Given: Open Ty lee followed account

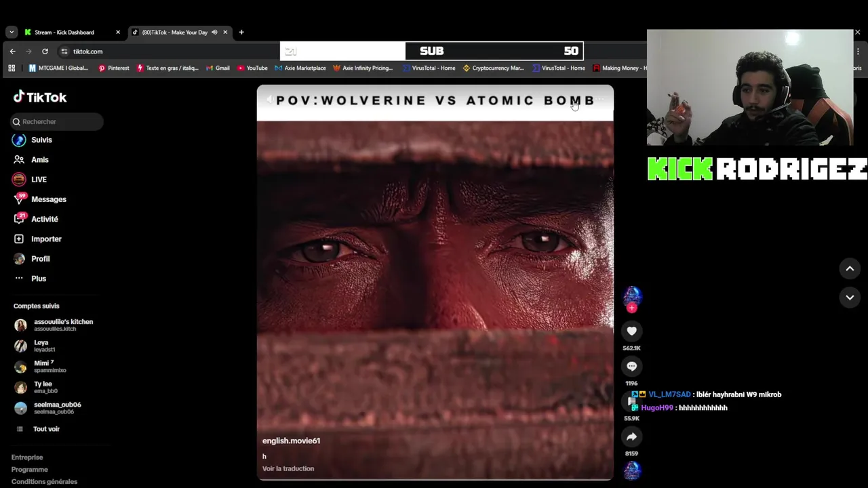Looking at the screenshot, I should pyautogui.click(x=37, y=387).
